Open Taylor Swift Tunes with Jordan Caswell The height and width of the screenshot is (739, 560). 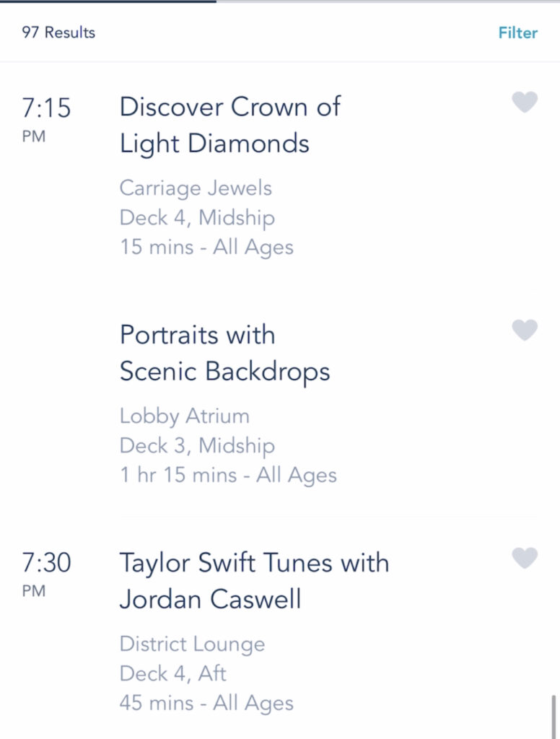254,581
